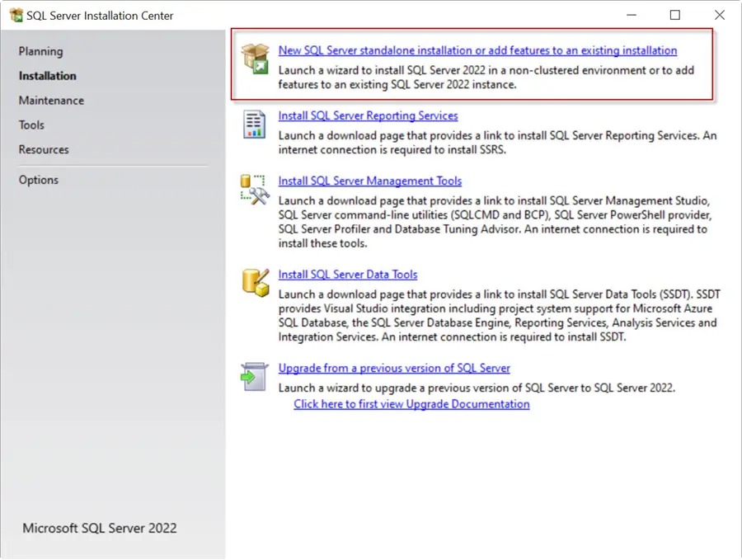Launch New SQL Server standalone installation link
The width and height of the screenshot is (742, 560).
[477, 50]
